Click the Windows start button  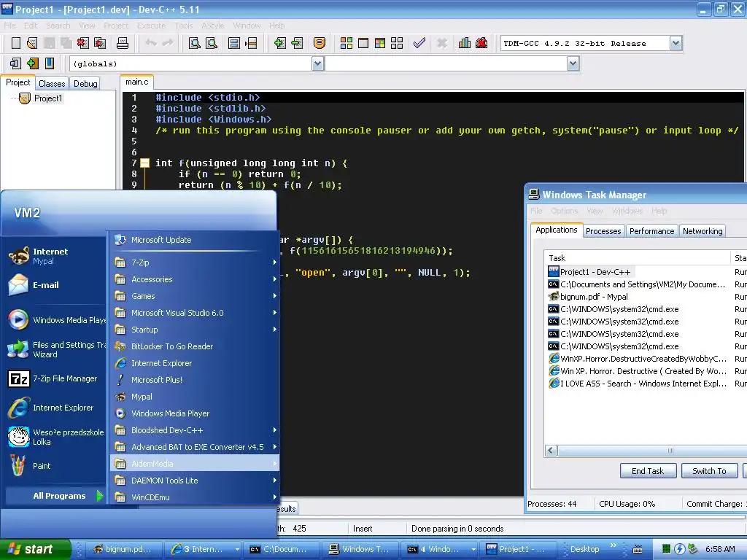(x=35, y=550)
